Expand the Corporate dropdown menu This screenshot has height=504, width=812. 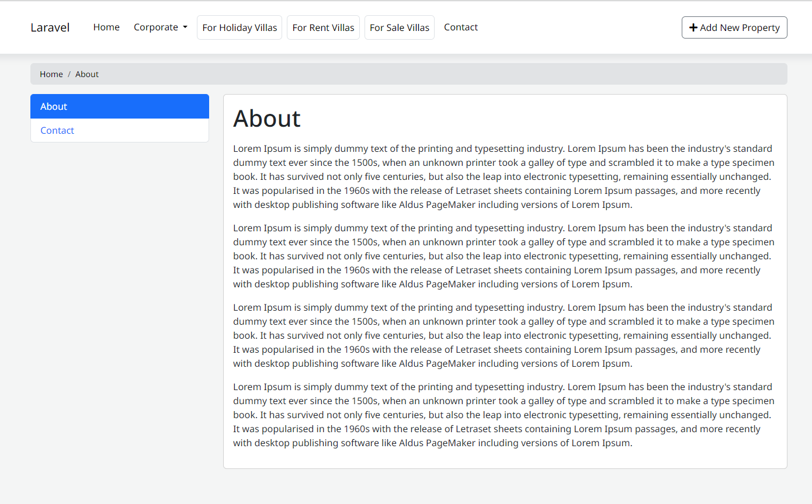[161, 27]
